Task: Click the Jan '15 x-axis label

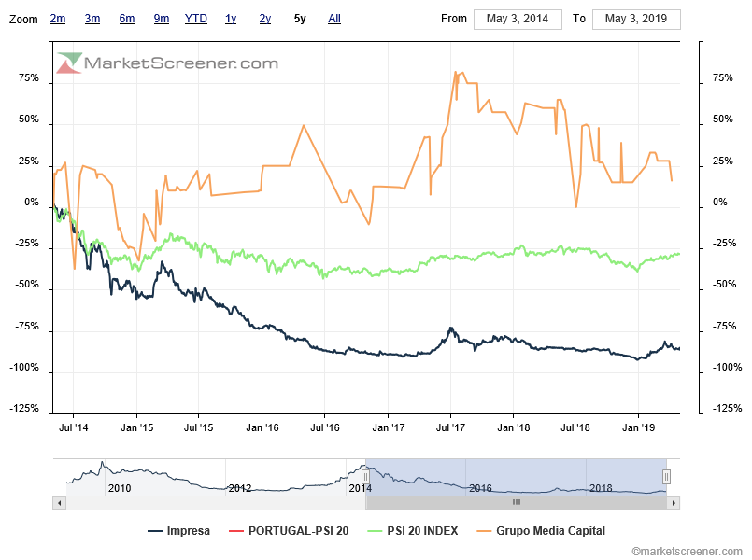Action: point(136,427)
